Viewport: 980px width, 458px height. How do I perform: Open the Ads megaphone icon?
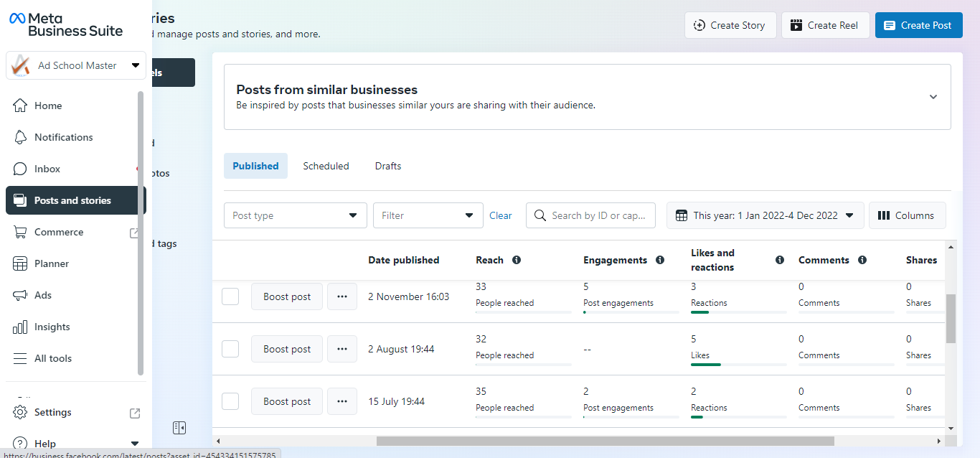coord(20,295)
